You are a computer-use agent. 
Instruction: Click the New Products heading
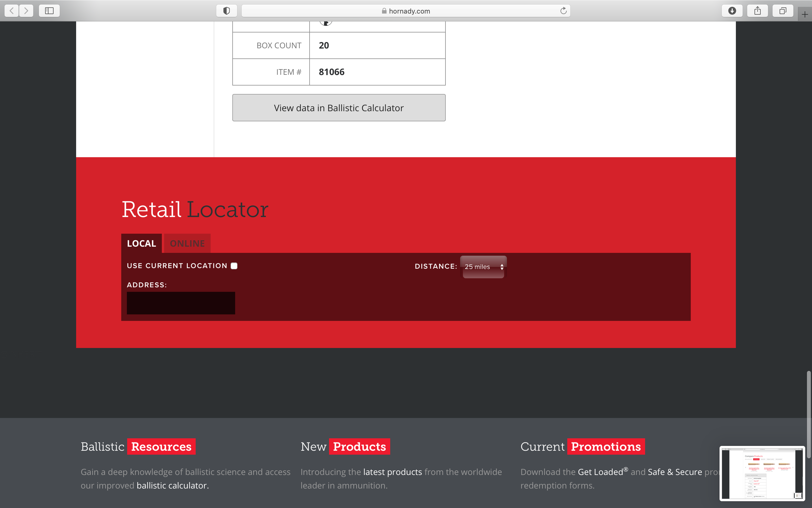click(345, 446)
